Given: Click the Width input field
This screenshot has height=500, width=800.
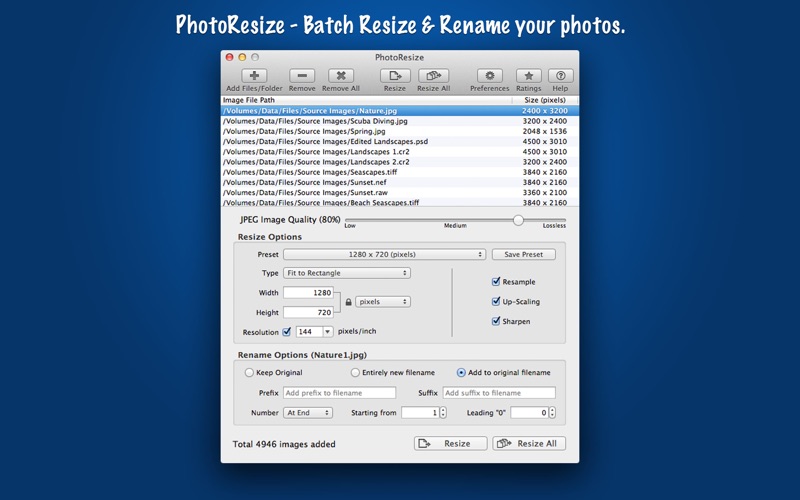Looking at the screenshot, I should point(308,292).
